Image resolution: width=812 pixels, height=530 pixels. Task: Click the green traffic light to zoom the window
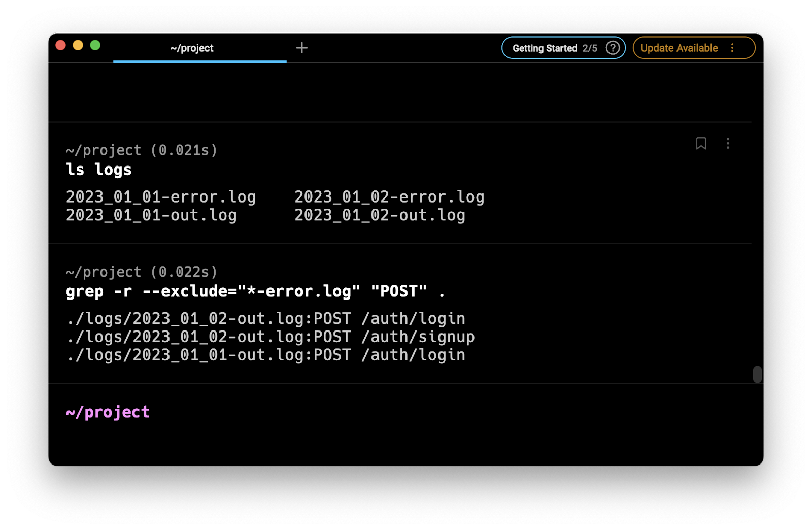(95, 45)
